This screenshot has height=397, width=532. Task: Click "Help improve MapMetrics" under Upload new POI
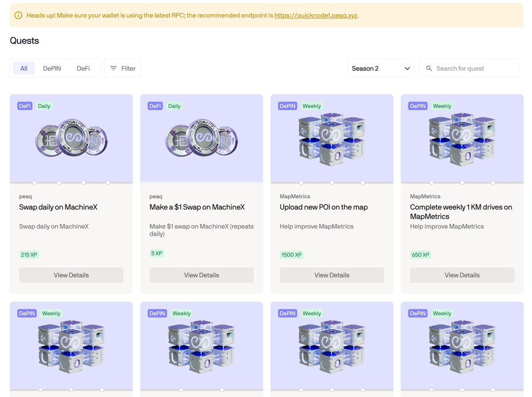point(317,226)
